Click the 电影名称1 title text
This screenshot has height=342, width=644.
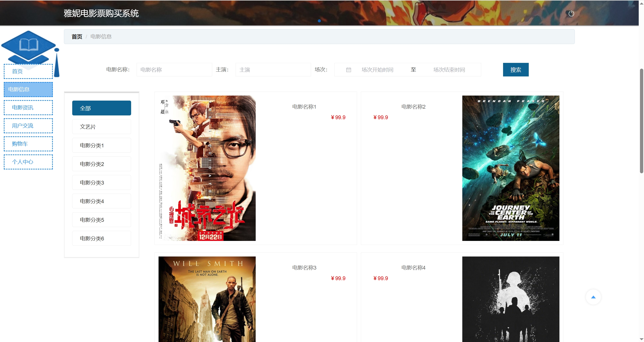point(304,107)
